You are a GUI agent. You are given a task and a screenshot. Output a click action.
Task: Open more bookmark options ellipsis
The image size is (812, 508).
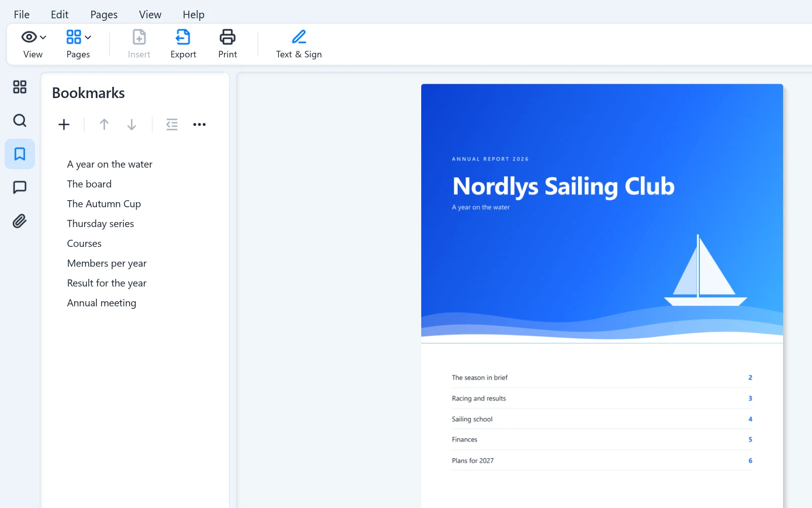click(x=199, y=124)
